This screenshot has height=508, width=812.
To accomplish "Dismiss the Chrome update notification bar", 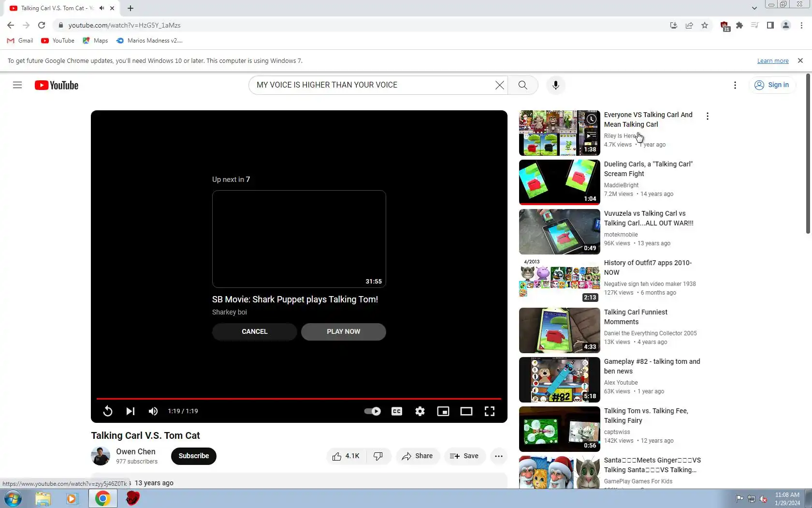I will (800, 61).
